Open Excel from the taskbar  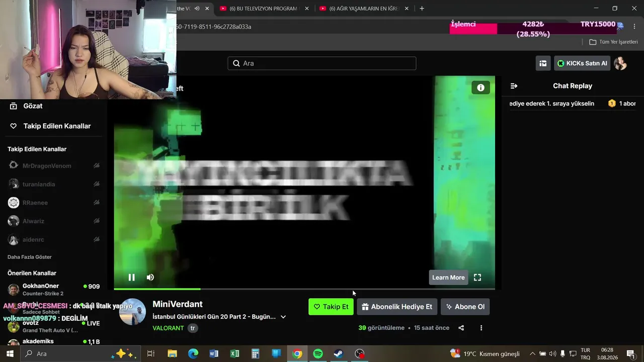click(234, 354)
